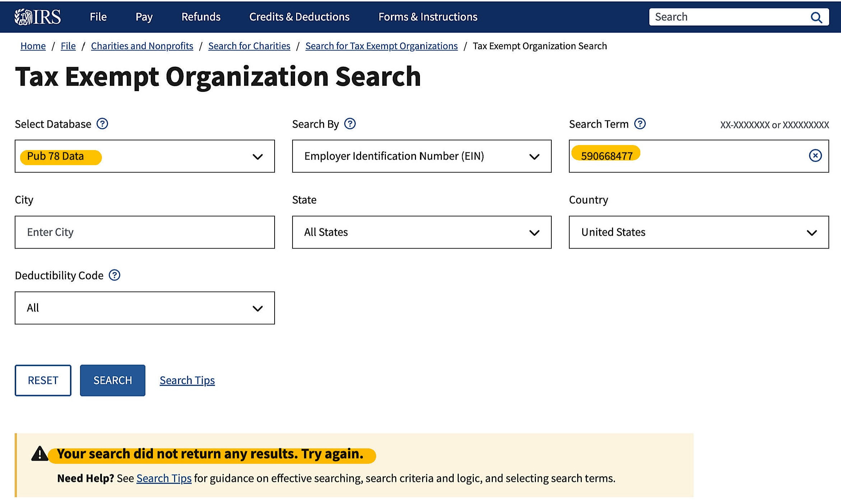Open the Credits & Deductions menu

point(299,17)
